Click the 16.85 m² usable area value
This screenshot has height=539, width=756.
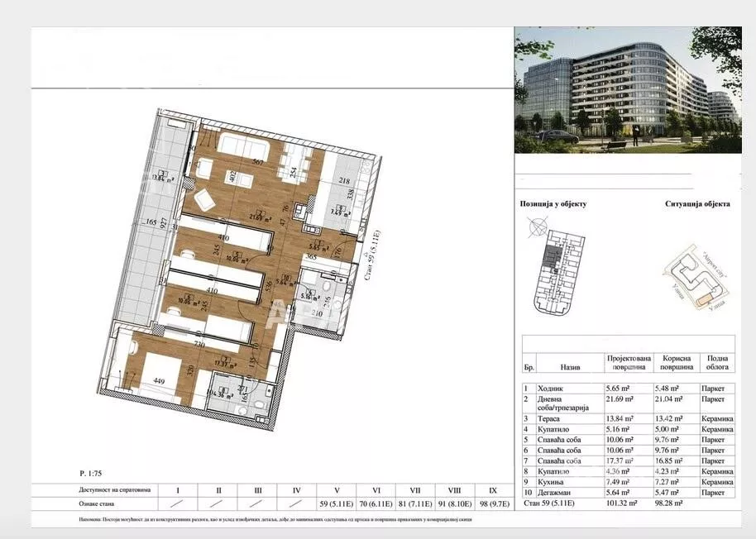(668, 461)
